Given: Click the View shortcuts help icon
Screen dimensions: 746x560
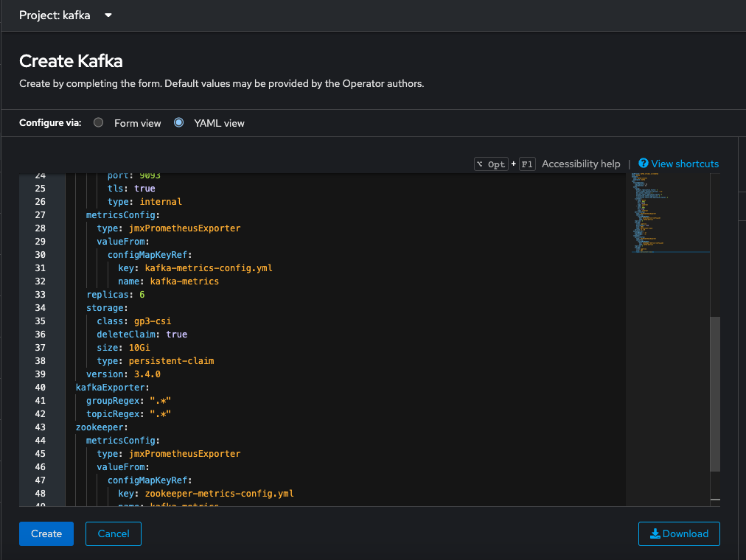Looking at the screenshot, I should 644,164.
